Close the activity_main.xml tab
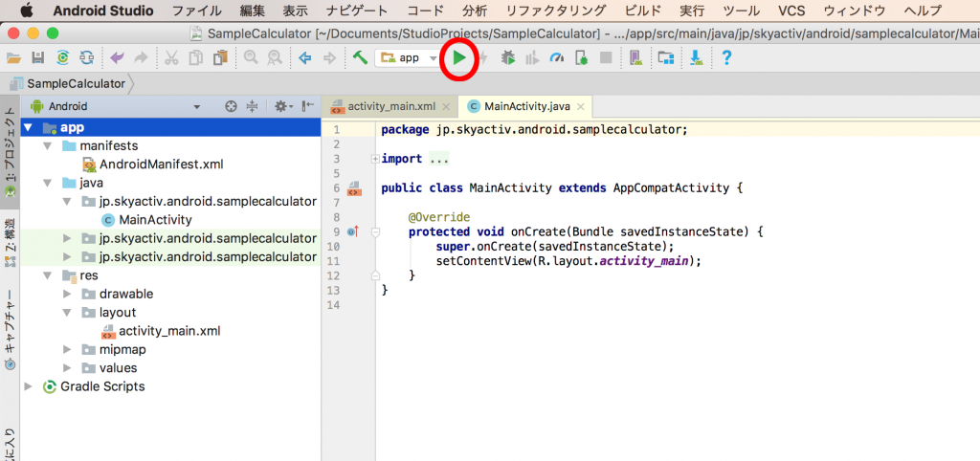This screenshot has width=980, height=461. (445, 107)
